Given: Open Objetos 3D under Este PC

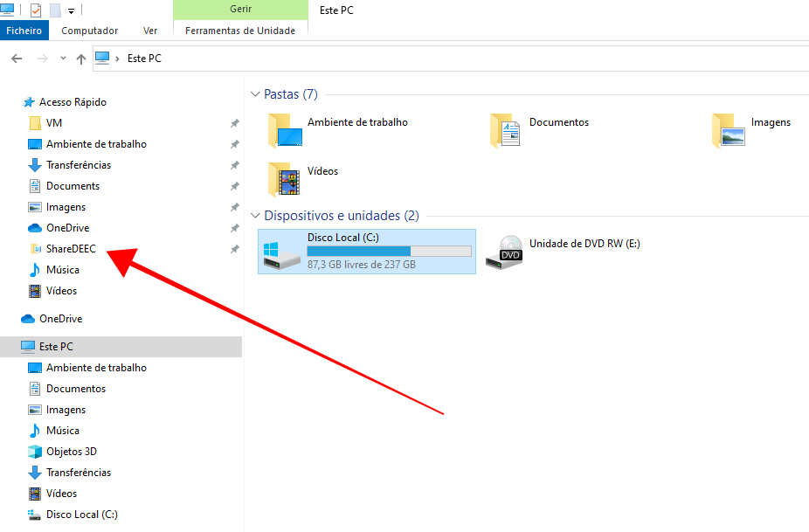Looking at the screenshot, I should (x=72, y=452).
